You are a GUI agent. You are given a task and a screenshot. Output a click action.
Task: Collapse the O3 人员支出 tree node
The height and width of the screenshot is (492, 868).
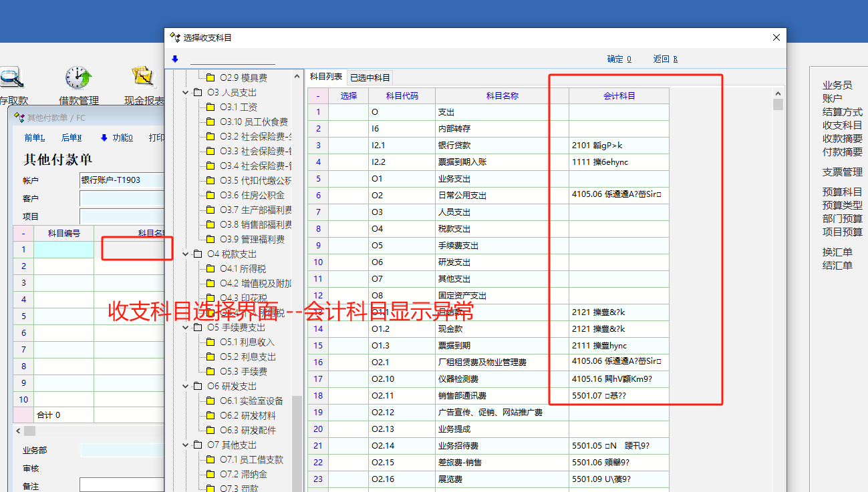click(x=186, y=93)
